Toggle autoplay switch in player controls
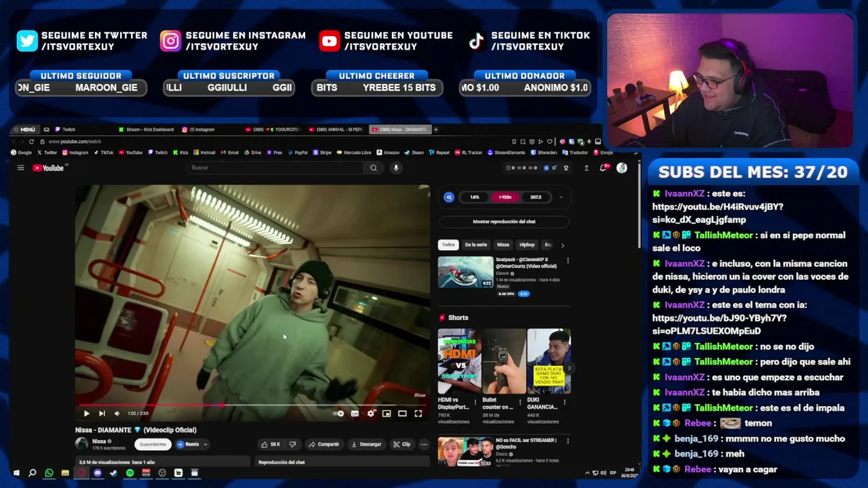Image resolution: width=868 pixels, height=488 pixels. click(x=339, y=413)
